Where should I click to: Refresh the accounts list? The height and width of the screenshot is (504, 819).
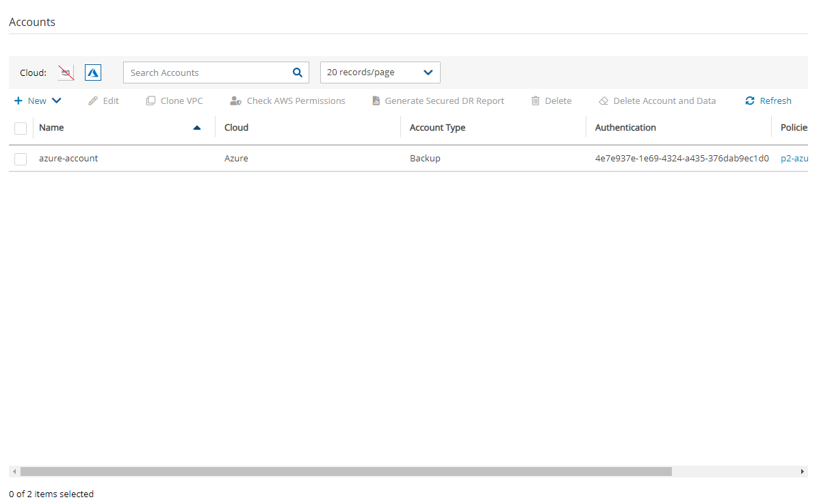(768, 101)
